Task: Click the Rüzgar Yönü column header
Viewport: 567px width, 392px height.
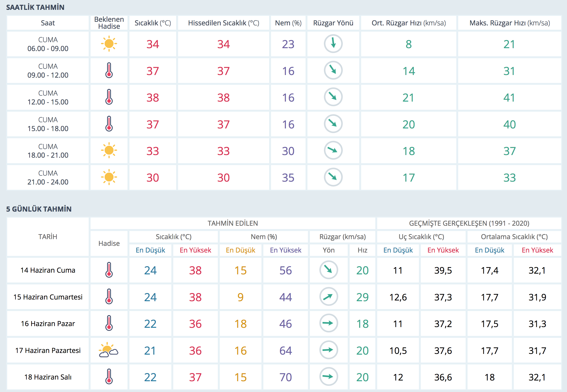Action: pyautogui.click(x=333, y=23)
